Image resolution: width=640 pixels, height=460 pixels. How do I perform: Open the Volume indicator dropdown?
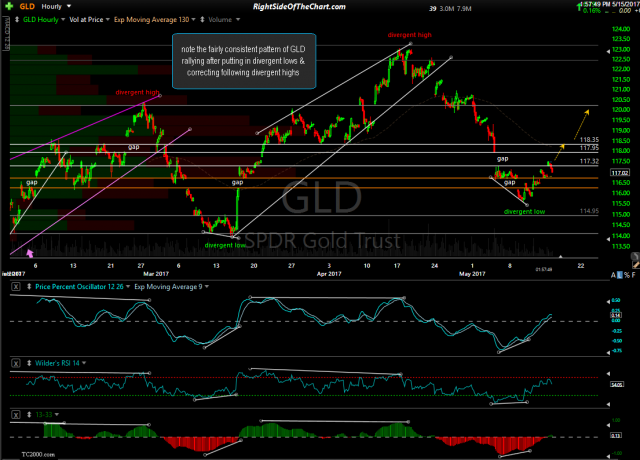[238, 19]
